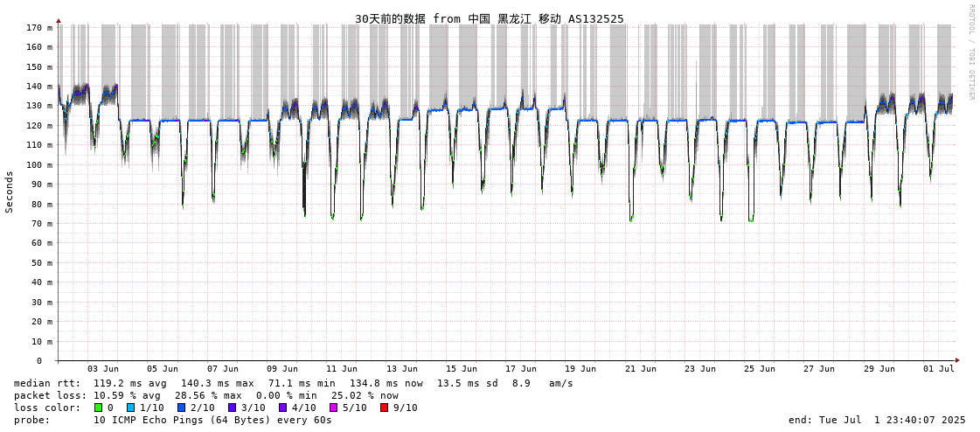The image size is (980, 432).
Task: Click the "29 Jun" x-axis date label
Action: [879, 369]
